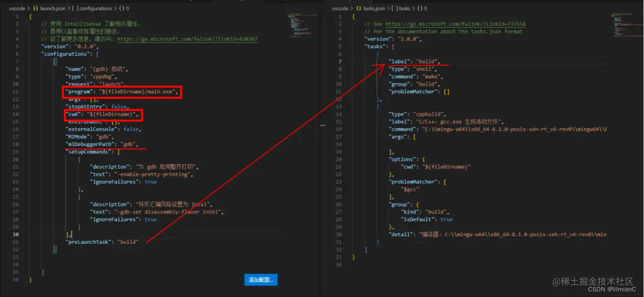Click the comment about the tasks.json format documentation
Image resolution: width=644 pixels, height=297 pixels.
click(x=443, y=31)
